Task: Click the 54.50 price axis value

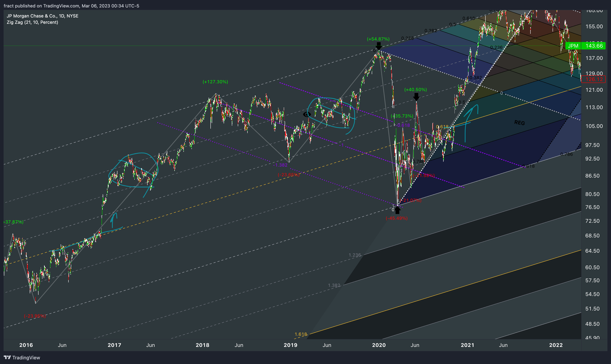Action: pyautogui.click(x=592, y=294)
